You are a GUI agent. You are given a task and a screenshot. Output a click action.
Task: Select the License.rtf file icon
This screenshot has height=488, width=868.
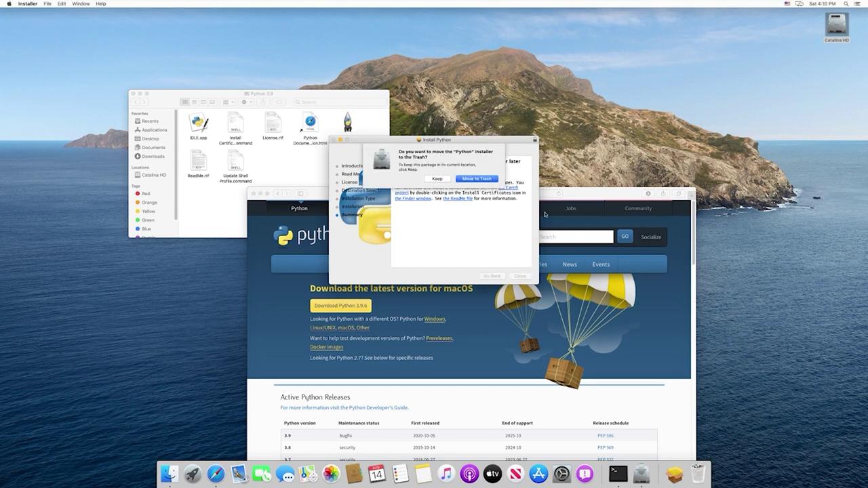tap(273, 123)
